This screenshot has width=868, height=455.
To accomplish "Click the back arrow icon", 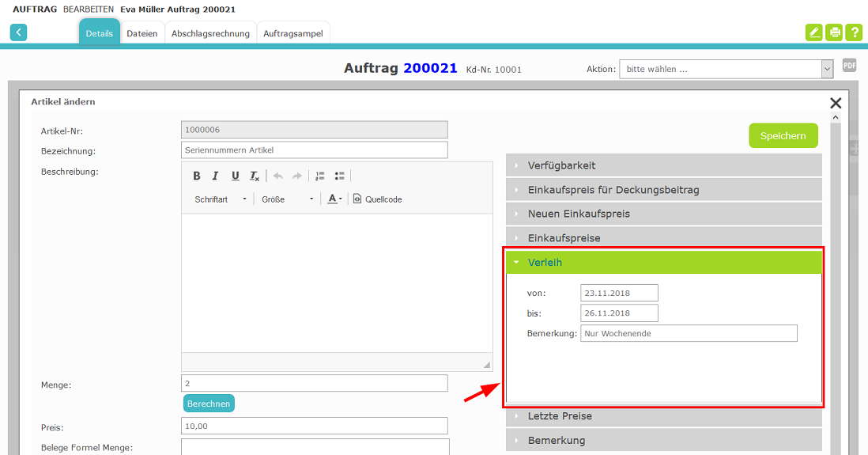I will [x=18, y=32].
